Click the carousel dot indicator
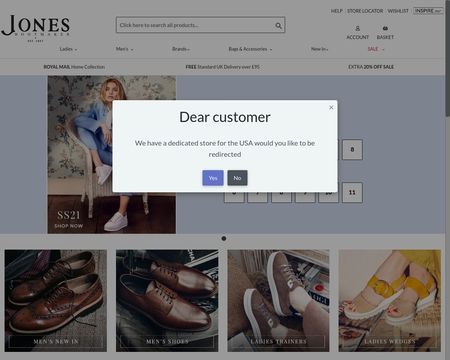This screenshot has height=360, width=450. (224, 238)
